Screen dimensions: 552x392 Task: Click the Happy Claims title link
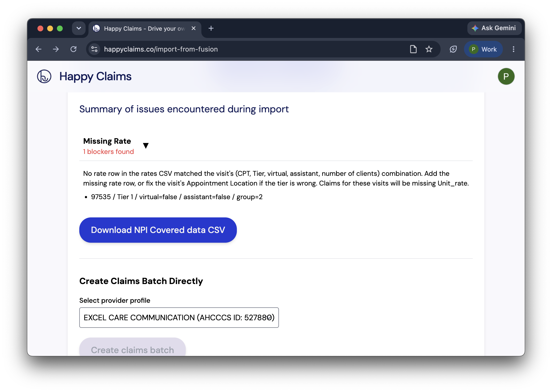pyautogui.click(x=95, y=76)
